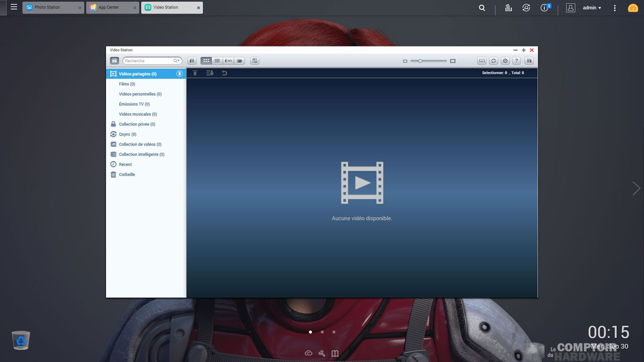Toggle the left sidebar panel
The height and width of the screenshot is (362, 644).
(x=115, y=61)
